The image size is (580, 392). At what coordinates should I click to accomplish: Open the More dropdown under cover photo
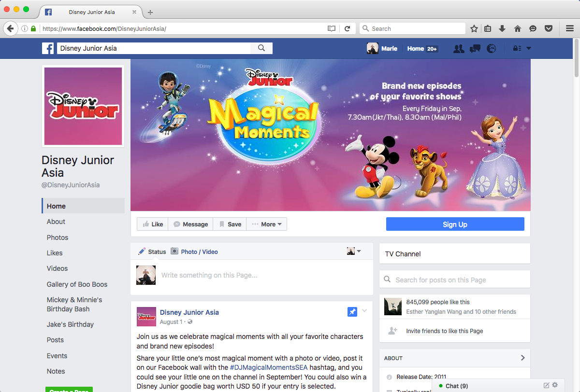click(x=267, y=224)
